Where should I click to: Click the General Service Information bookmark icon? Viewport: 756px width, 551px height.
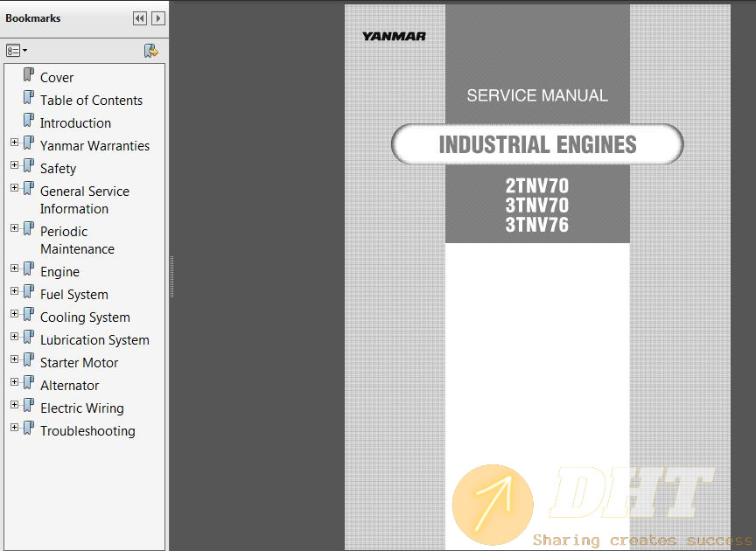[x=29, y=188]
